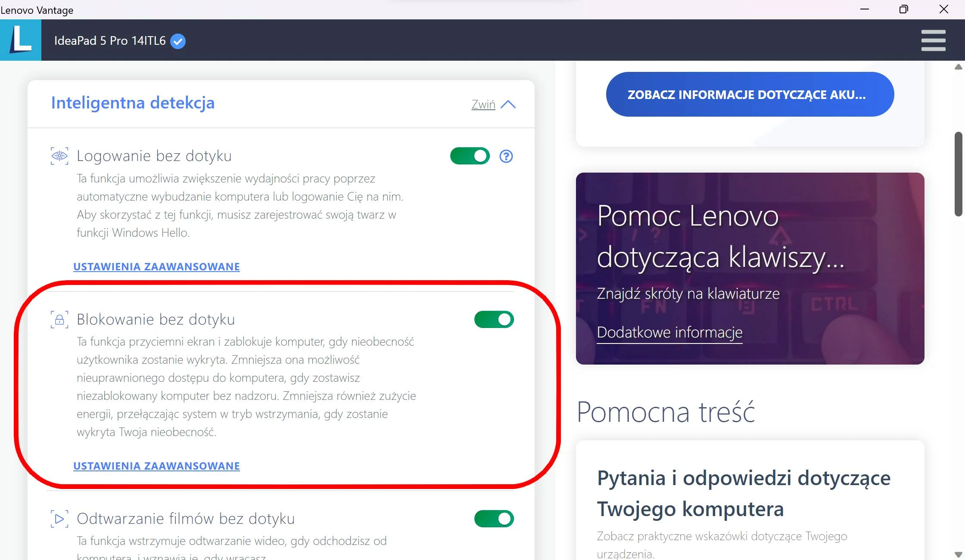
Task: Open Pytania i odpowiedzi dotyczące Twojego komputera
Action: pos(744,493)
